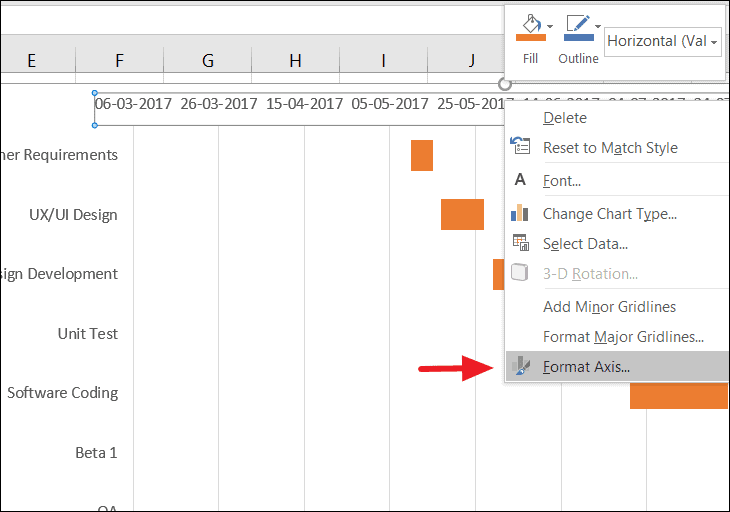Screen dimensions: 730x512
Task: Click the Reset to Match Style icon
Action: [x=520, y=145]
